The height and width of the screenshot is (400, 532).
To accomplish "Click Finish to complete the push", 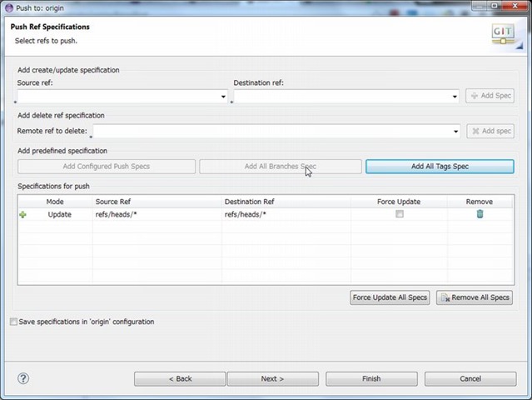I will 370,378.
